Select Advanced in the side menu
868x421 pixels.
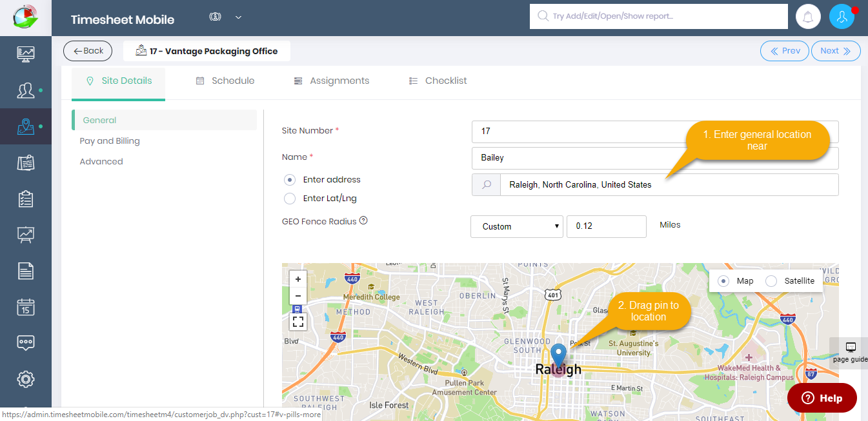(x=101, y=162)
